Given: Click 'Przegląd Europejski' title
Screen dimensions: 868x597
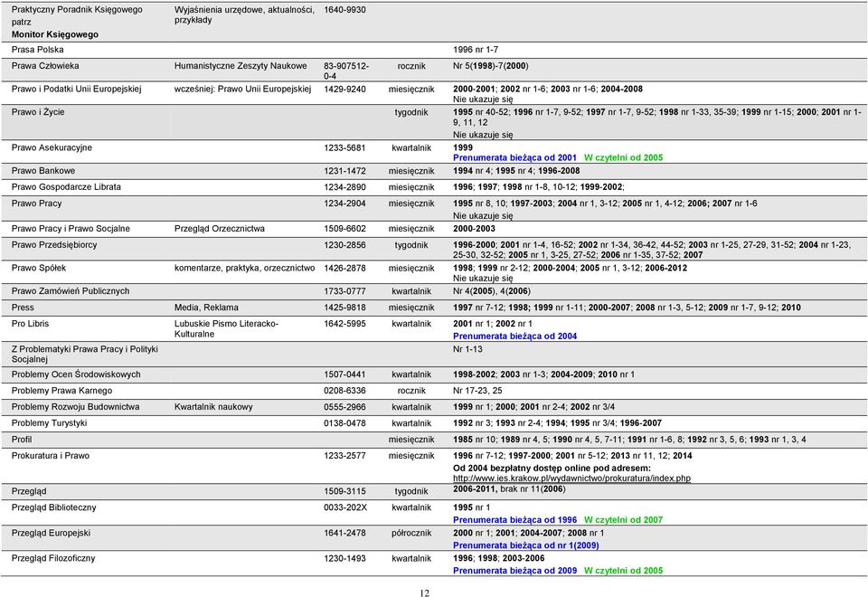Looking at the screenshot, I should click(x=51, y=534).
